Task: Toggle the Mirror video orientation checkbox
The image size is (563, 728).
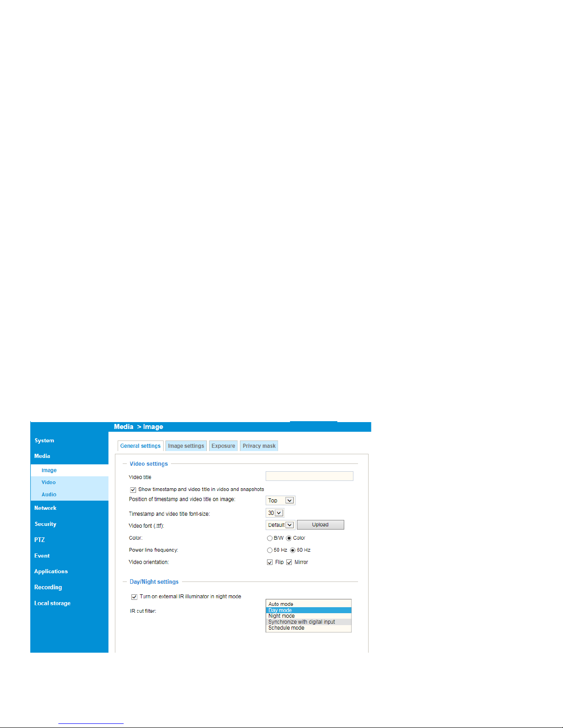Action: coord(289,562)
